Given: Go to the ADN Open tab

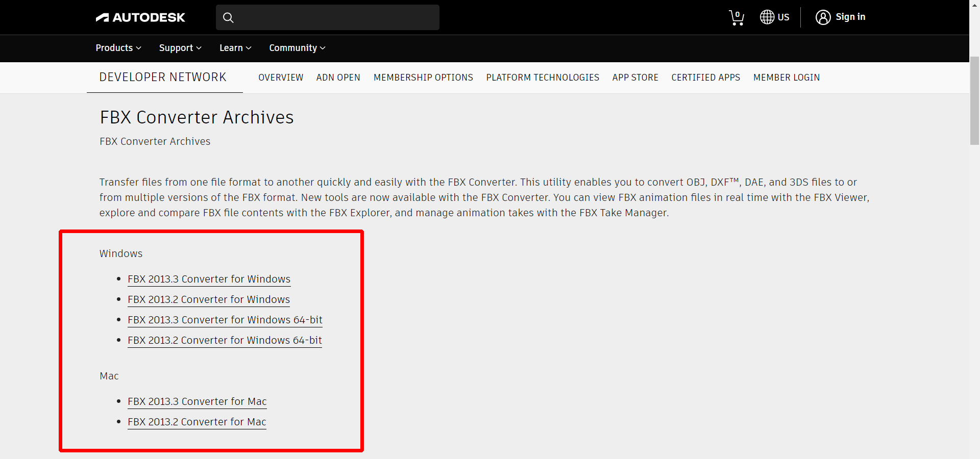Looking at the screenshot, I should point(338,78).
